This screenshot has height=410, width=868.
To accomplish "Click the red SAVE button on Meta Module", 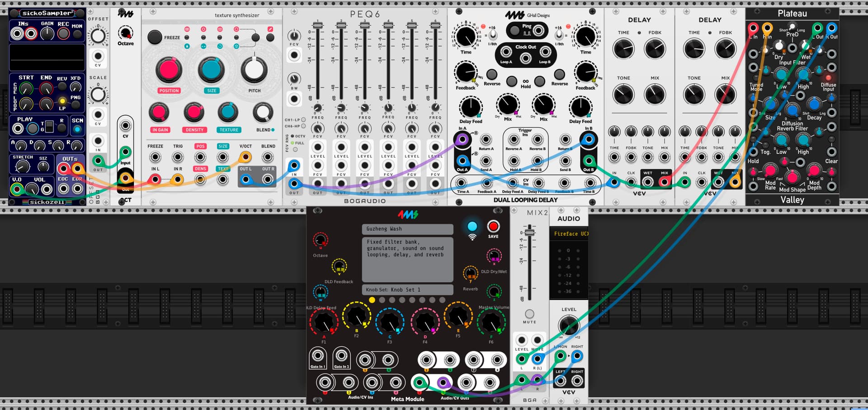I will pos(493,226).
